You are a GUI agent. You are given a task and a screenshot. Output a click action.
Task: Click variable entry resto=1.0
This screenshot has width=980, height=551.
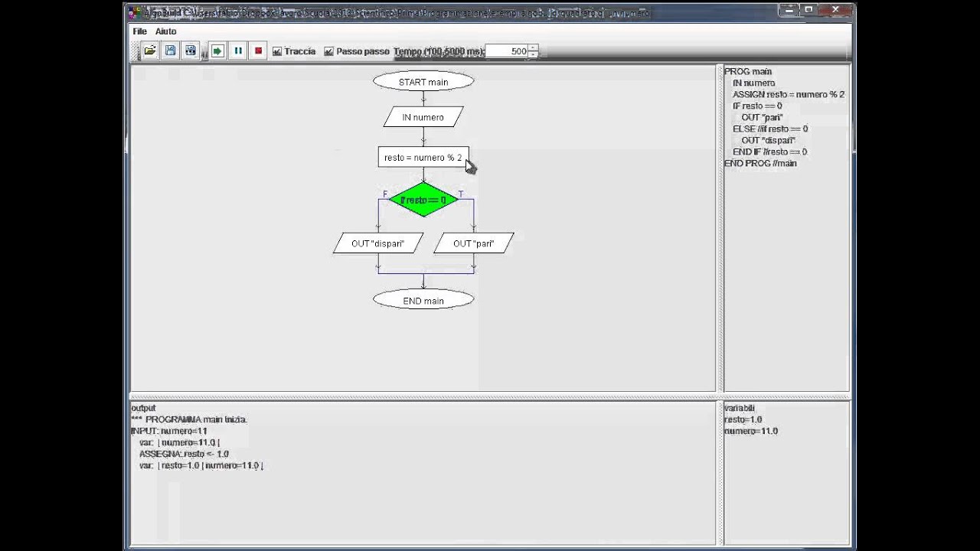tap(743, 419)
